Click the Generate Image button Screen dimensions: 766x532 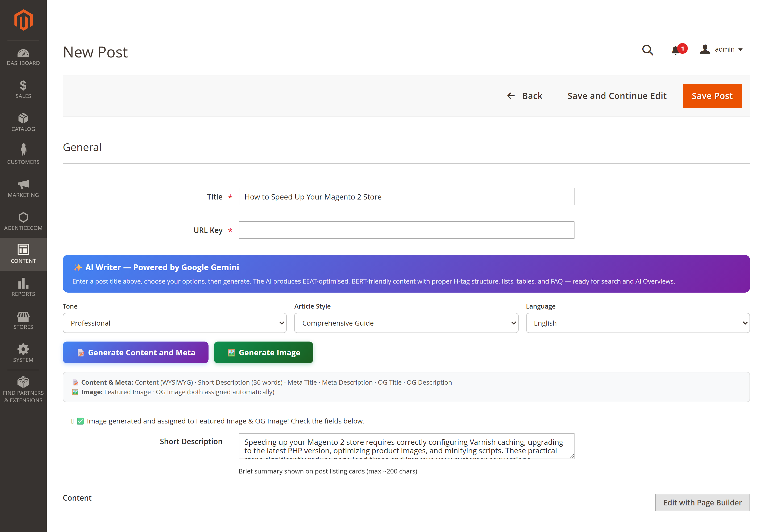[263, 353]
